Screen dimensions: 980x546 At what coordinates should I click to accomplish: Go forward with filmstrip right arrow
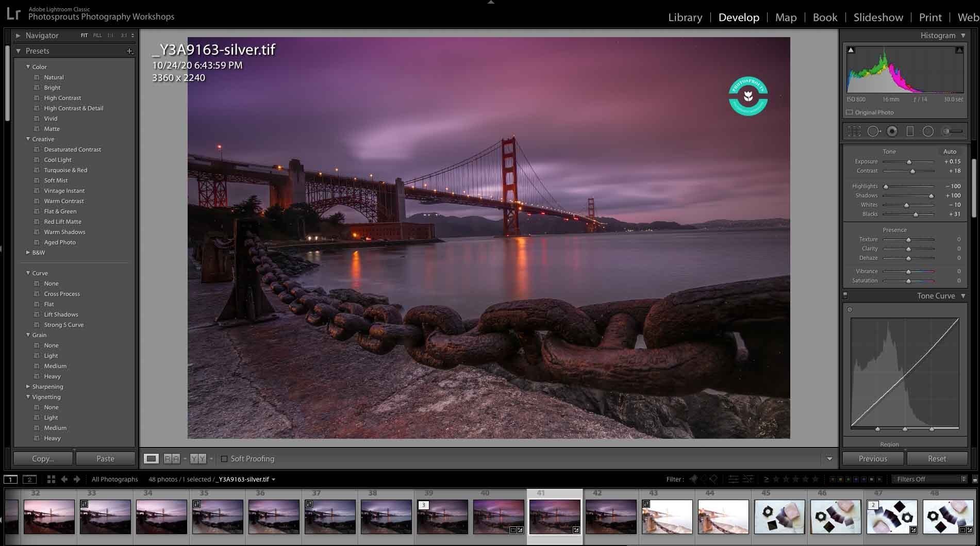click(x=77, y=479)
